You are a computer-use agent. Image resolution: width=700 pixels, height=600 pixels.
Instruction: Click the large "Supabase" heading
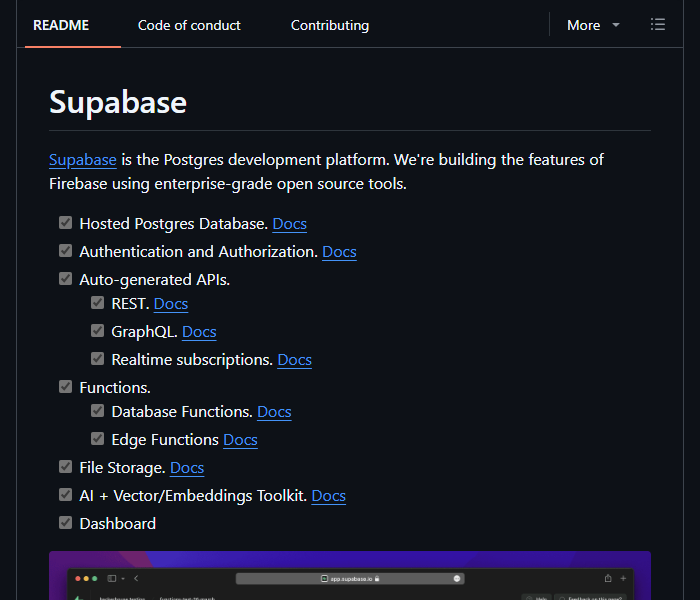(x=118, y=102)
